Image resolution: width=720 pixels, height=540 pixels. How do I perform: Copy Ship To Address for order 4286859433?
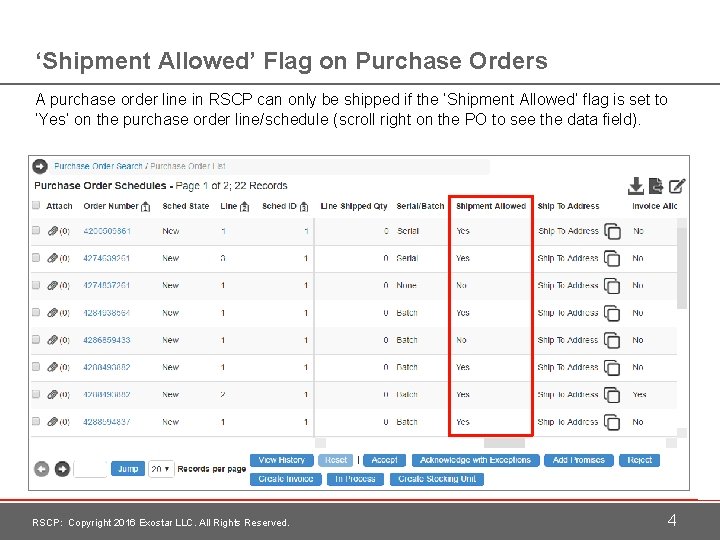[x=612, y=341]
